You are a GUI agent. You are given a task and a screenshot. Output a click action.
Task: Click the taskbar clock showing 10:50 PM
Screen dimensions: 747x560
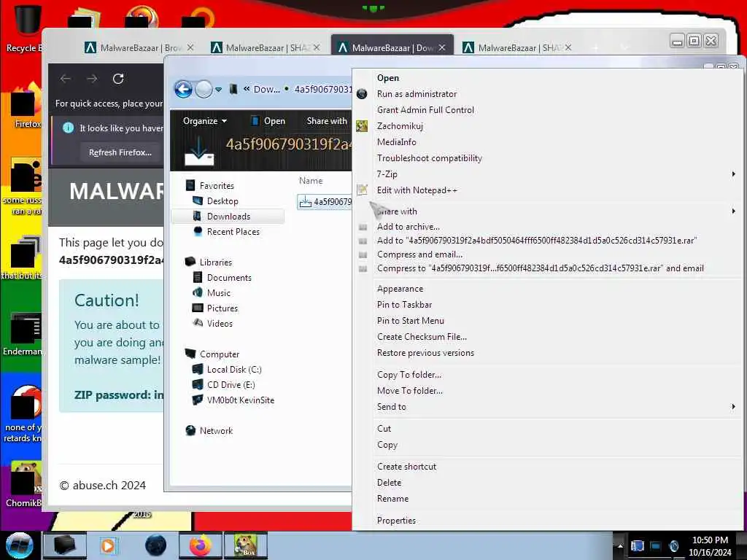[x=709, y=546]
